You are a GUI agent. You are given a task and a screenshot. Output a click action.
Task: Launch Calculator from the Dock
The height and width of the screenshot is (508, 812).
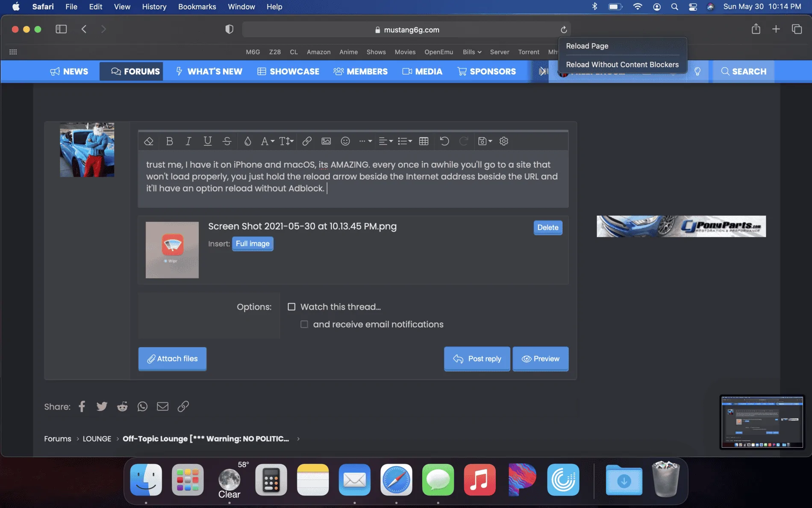(x=271, y=480)
